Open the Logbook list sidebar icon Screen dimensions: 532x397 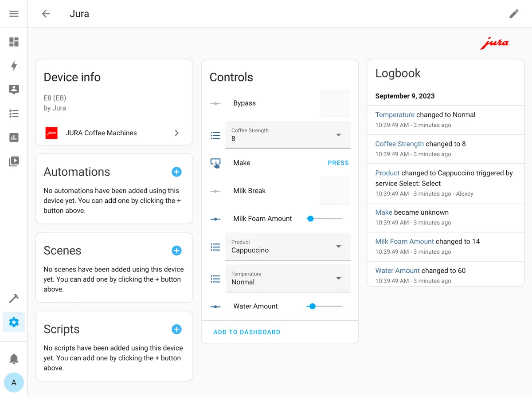(14, 114)
